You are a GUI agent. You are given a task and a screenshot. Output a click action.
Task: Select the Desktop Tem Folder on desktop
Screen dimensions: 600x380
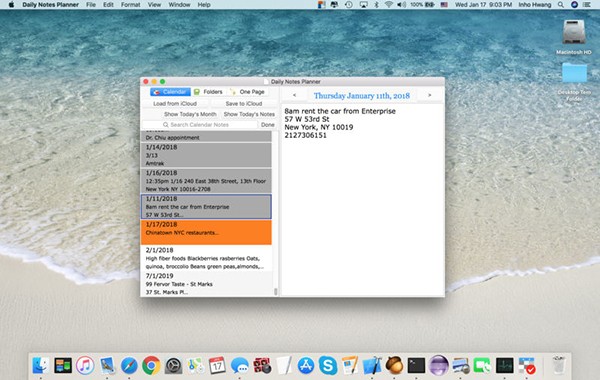[574, 82]
